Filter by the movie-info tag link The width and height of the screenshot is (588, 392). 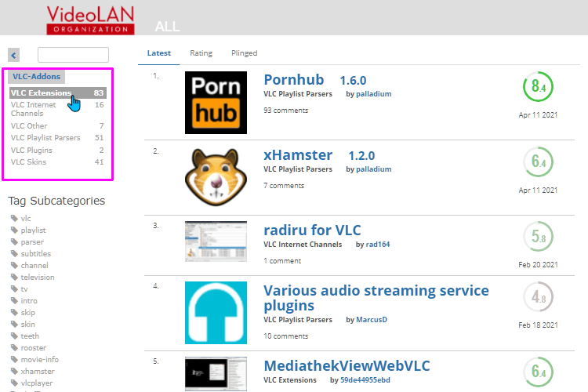[x=40, y=359]
